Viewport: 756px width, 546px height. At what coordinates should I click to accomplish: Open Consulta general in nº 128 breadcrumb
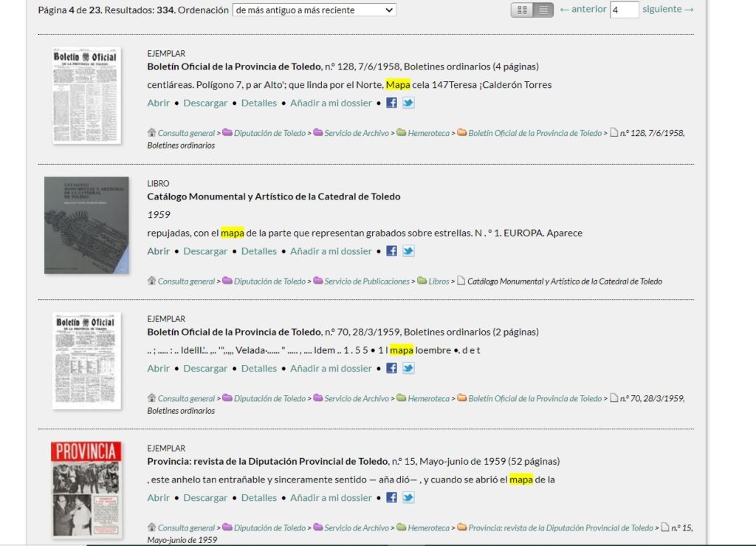[x=186, y=133]
